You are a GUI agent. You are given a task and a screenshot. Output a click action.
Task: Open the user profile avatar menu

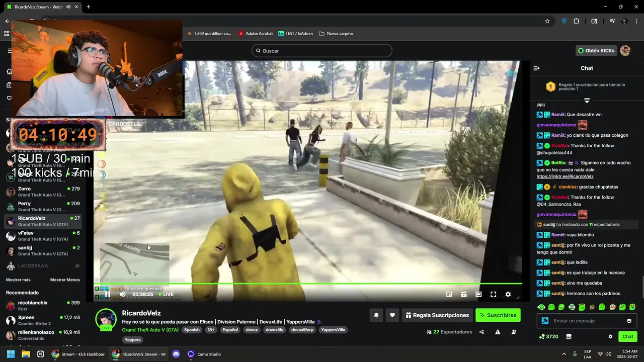click(625, 51)
